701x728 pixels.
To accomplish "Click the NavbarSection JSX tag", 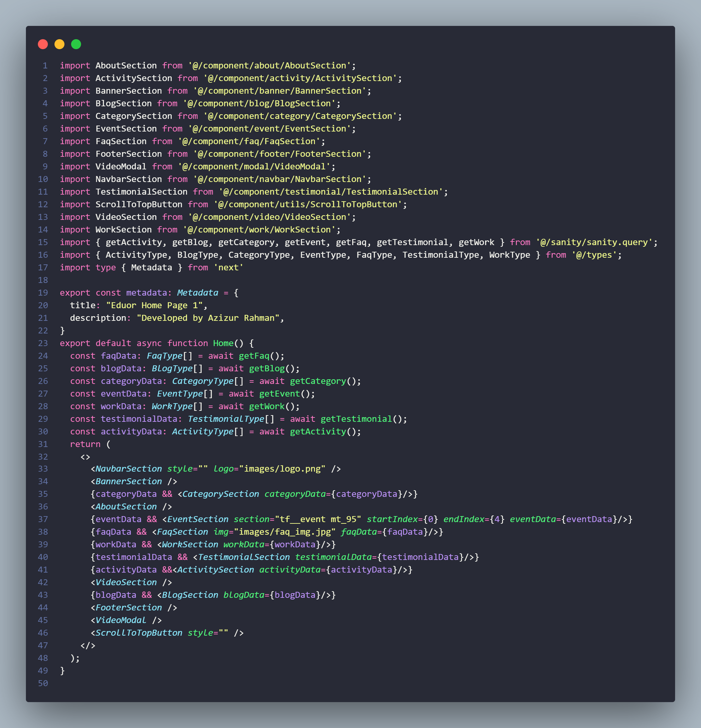I will (x=129, y=469).
